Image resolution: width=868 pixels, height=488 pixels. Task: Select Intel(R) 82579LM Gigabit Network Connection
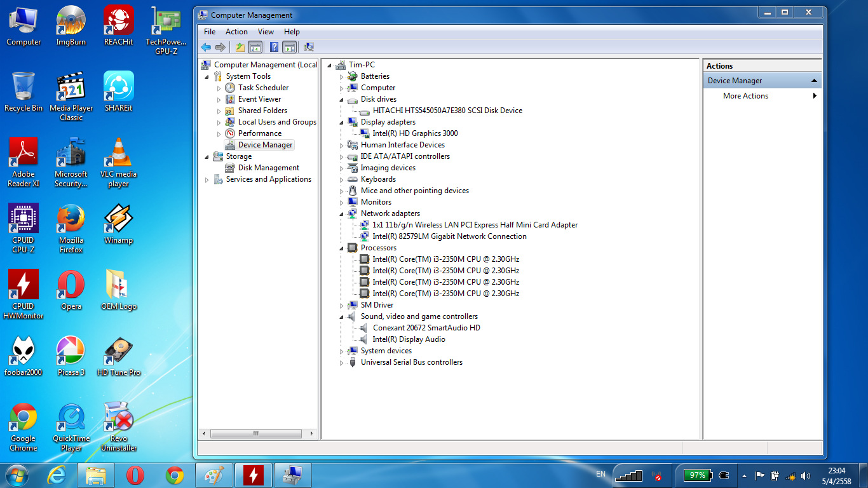click(x=449, y=236)
